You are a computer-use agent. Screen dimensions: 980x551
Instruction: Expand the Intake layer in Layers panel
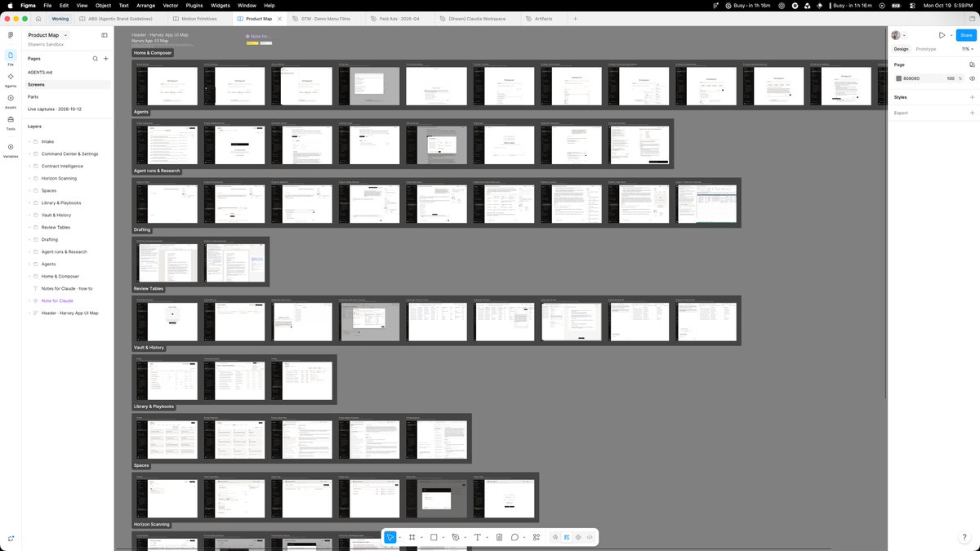(29, 141)
